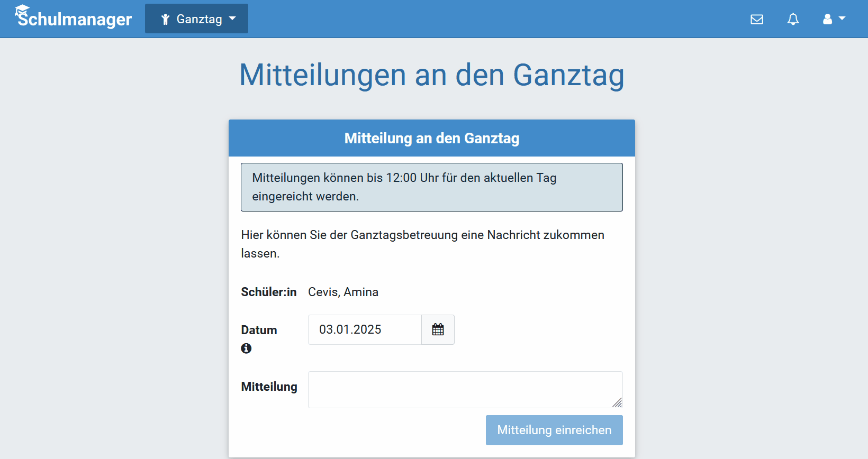Click the Mitteilung einreichen button
This screenshot has height=459, width=868.
[554, 430]
